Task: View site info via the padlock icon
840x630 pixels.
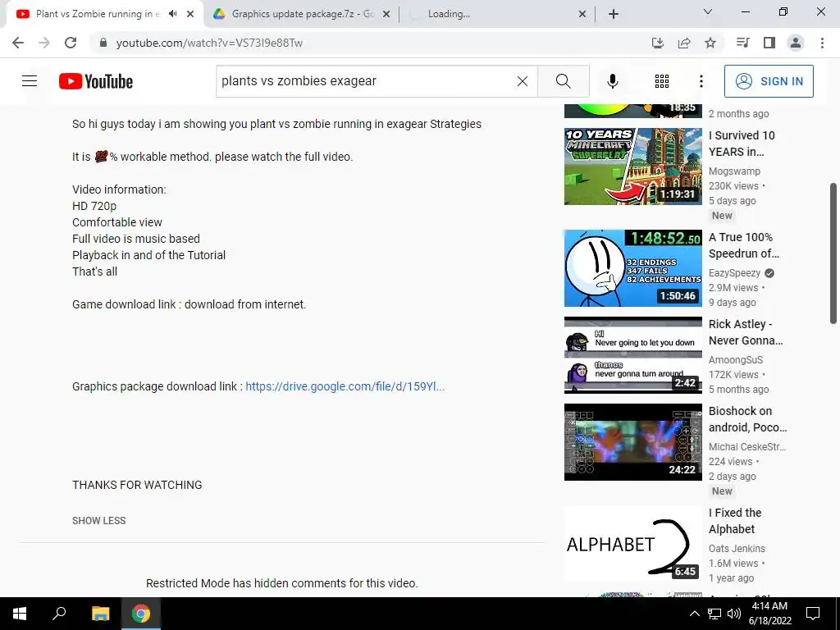Action: 103,43
